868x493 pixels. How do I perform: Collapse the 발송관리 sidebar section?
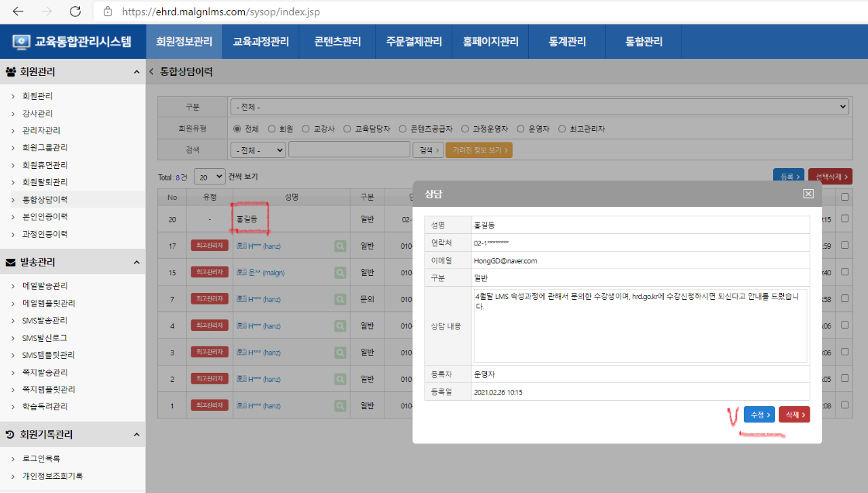[x=136, y=262]
